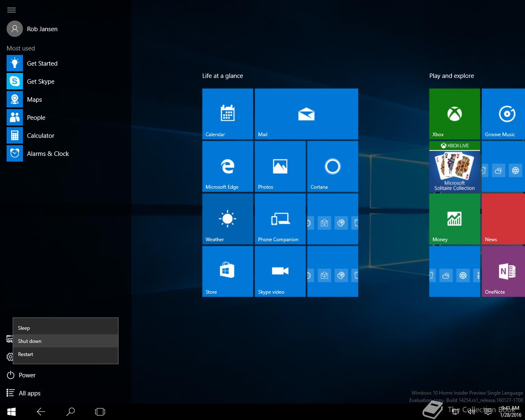525x420 pixels.
Task: Open the Photos tile
Action: (x=280, y=167)
